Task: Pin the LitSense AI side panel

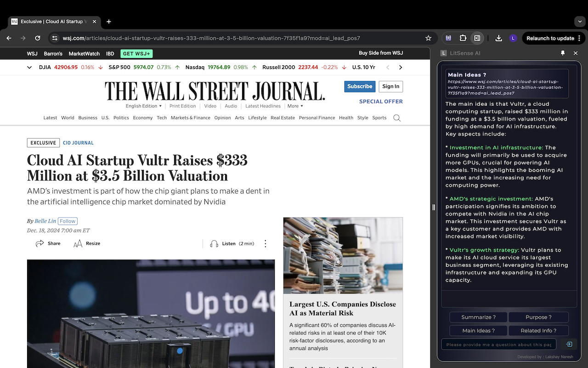Action: tap(563, 53)
